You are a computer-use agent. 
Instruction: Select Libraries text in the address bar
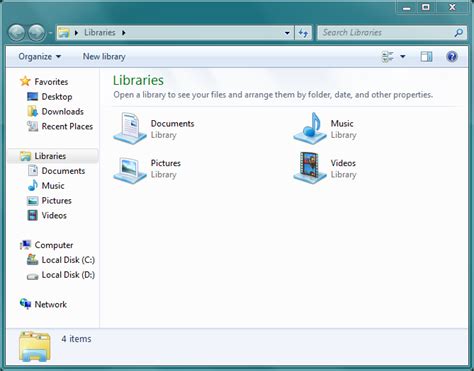pos(99,32)
